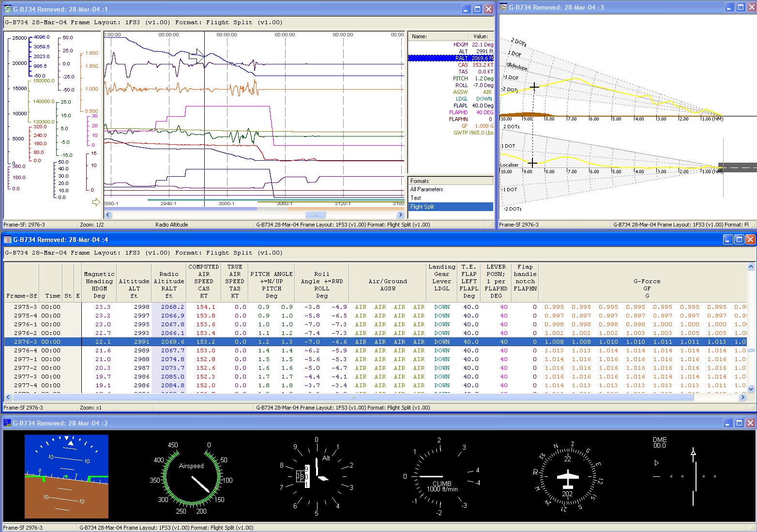Viewport: 757px width, 532px height.
Task: Click the 3120-1 frame label on graph
Action: coord(343,204)
